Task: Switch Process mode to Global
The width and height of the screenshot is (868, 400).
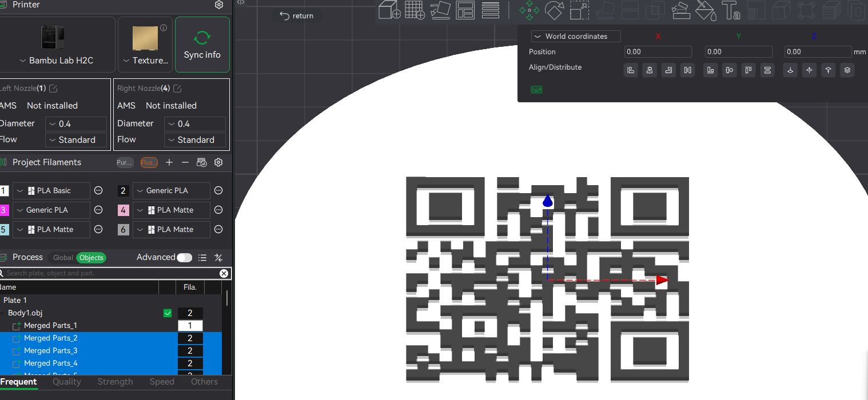Action: click(63, 258)
